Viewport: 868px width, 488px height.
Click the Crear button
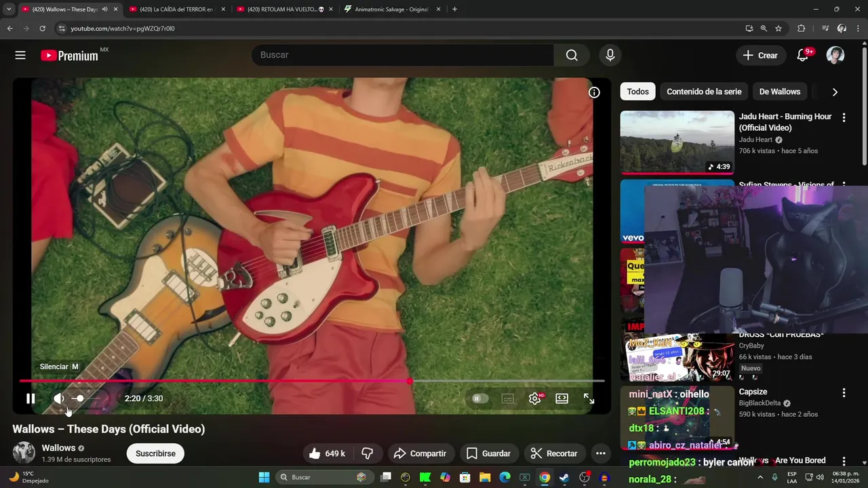761,56
